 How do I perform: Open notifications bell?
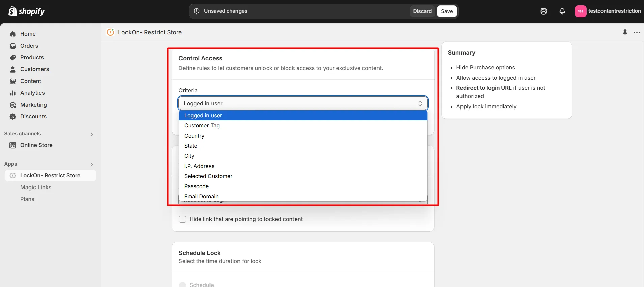[x=562, y=11]
